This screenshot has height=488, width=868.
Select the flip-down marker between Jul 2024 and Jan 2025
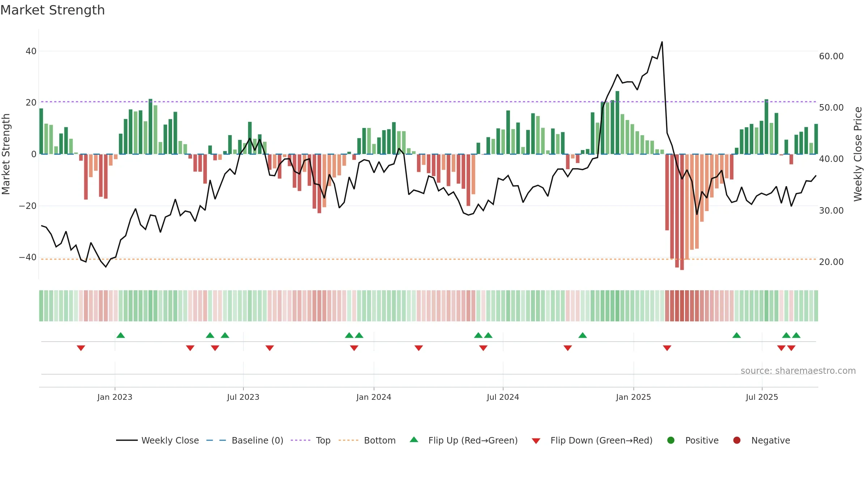[568, 348]
